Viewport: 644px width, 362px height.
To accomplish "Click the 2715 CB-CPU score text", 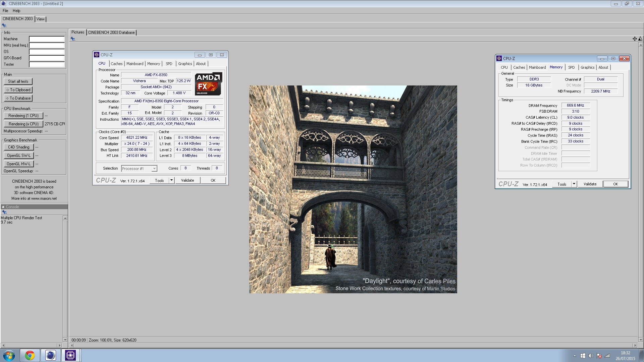I will pyautogui.click(x=55, y=124).
